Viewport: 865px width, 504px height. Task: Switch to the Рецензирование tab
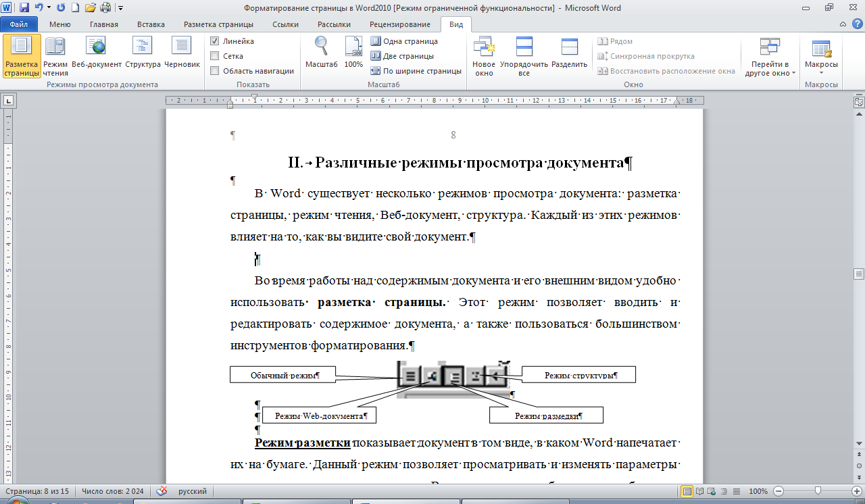400,24
